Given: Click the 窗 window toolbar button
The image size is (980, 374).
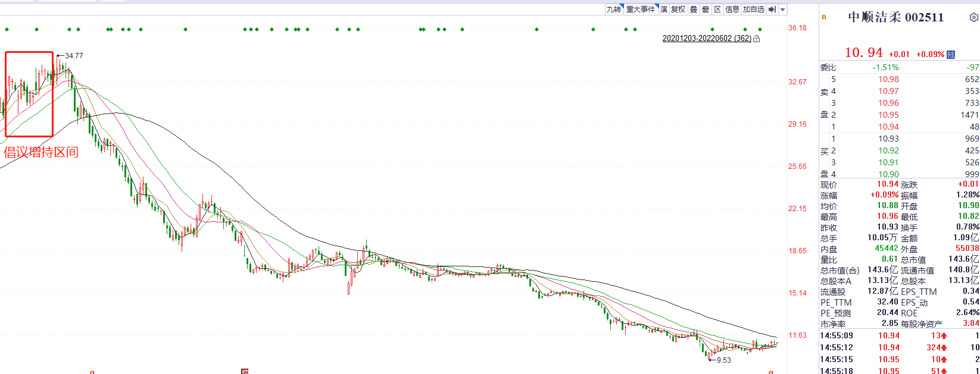Looking at the screenshot, I should point(706,10).
